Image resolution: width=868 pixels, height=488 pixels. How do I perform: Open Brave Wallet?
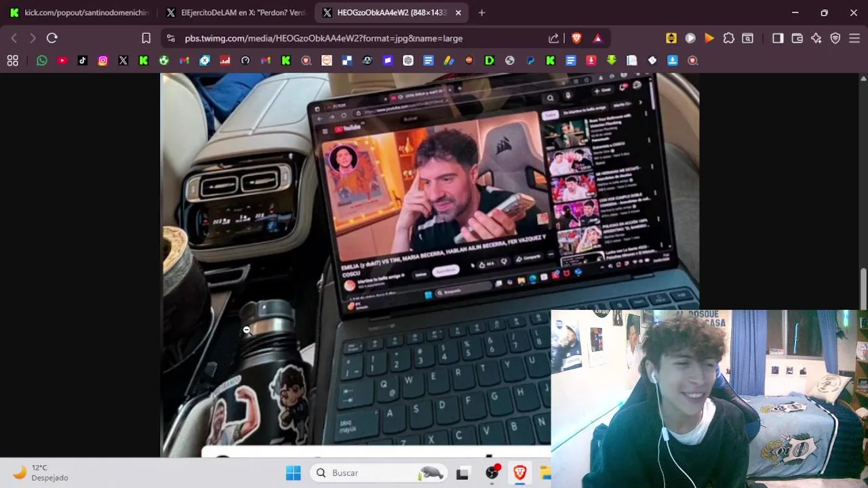pyautogui.click(x=797, y=38)
